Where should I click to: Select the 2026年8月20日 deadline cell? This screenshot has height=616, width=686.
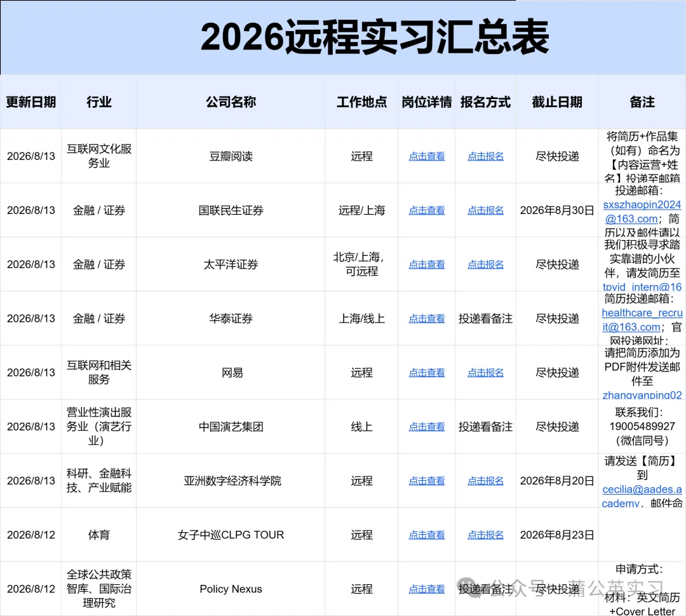(557, 481)
